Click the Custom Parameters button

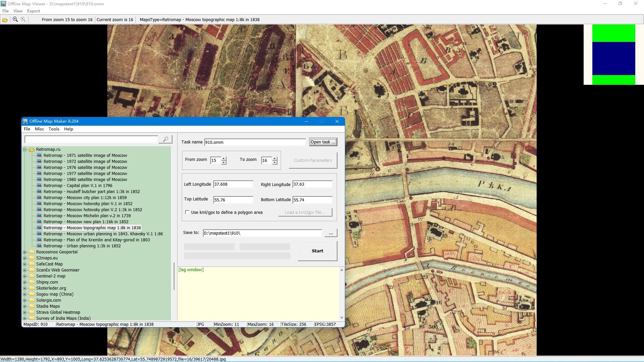coord(313,161)
